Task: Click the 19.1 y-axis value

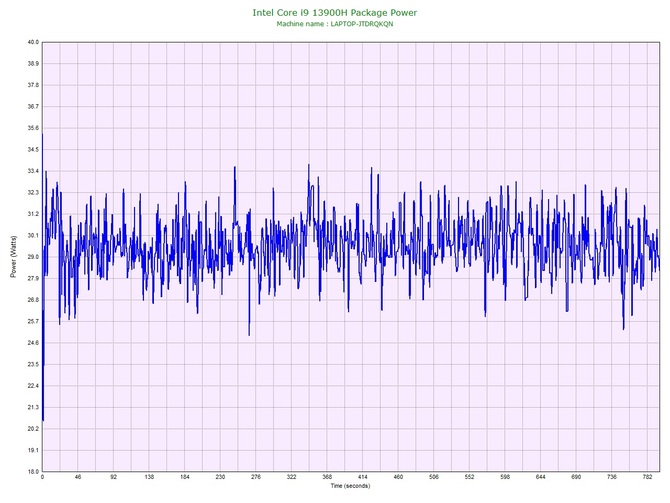Action: [33, 450]
